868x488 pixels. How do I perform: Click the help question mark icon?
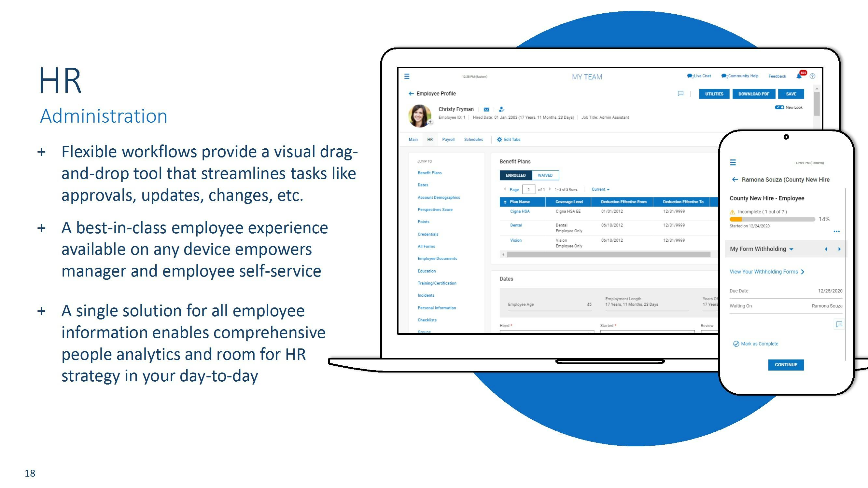click(812, 76)
